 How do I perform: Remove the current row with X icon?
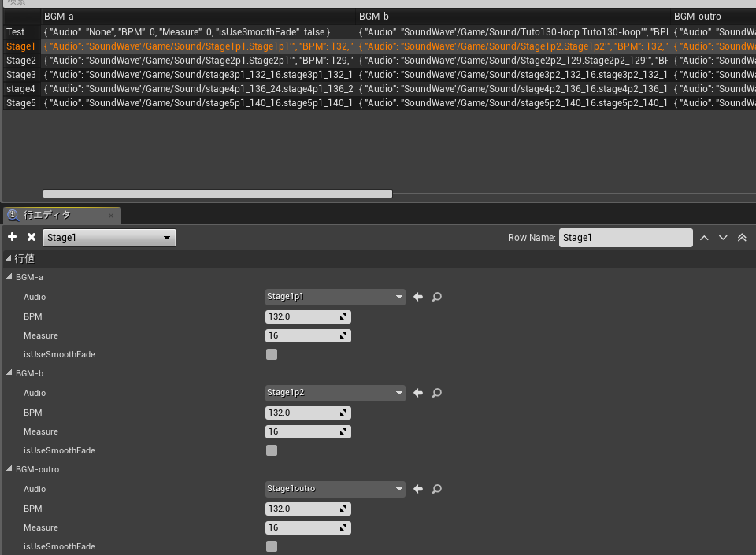(x=31, y=236)
